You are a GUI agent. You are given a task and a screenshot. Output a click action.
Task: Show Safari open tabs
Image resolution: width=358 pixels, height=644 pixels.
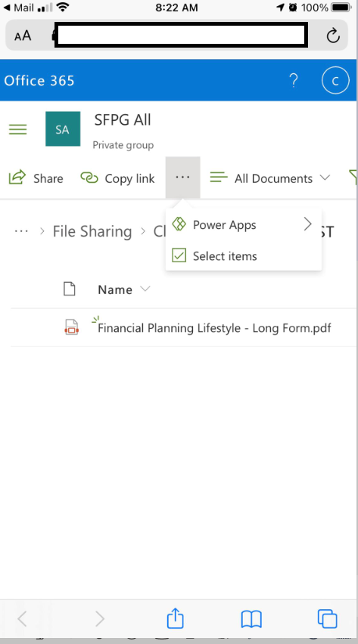click(328, 618)
